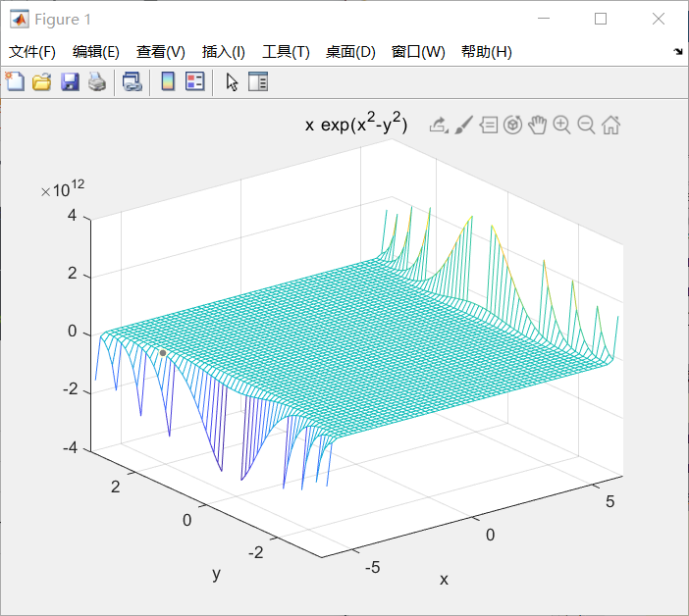Screen dimensions: 689x616
Task: Click the ×10^12 exponent label
Action: point(63,188)
